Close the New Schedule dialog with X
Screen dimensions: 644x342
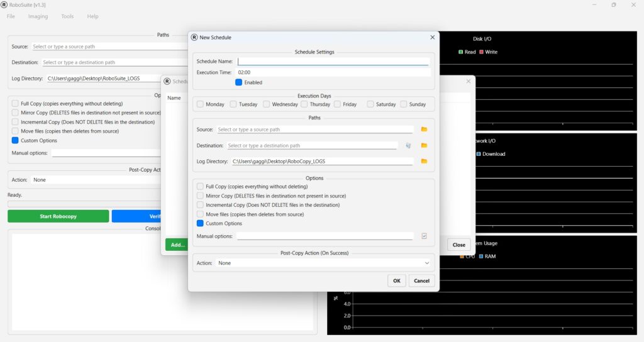click(432, 38)
